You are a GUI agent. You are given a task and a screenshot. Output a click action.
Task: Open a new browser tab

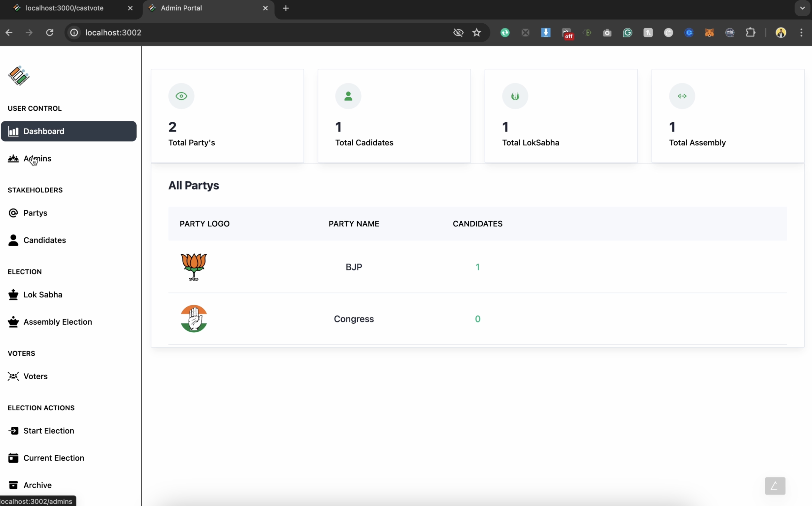point(285,8)
